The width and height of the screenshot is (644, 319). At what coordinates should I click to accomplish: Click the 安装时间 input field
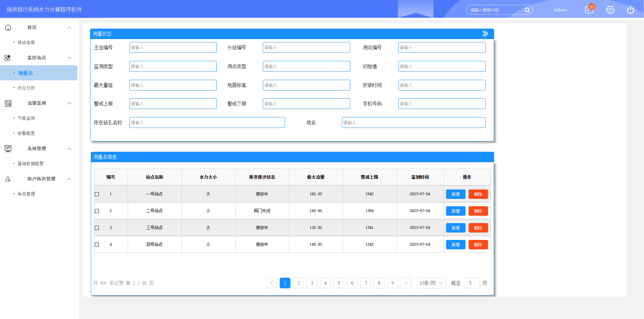tap(442, 85)
